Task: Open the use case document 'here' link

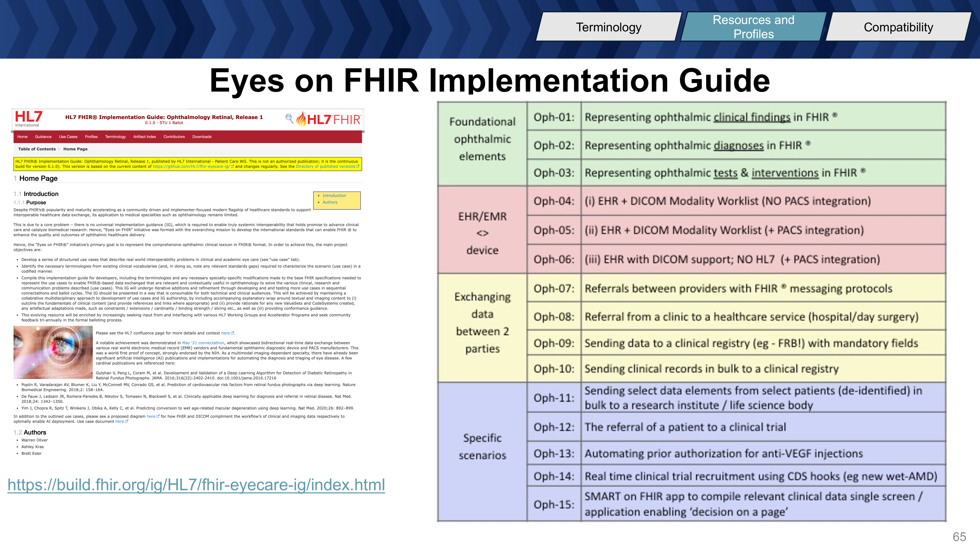Action: [122, 421]
